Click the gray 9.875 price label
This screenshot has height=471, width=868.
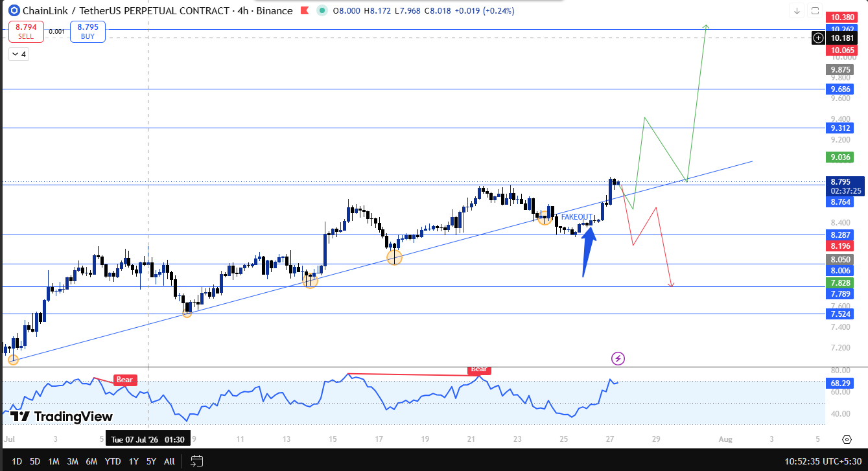coord(841,70)
